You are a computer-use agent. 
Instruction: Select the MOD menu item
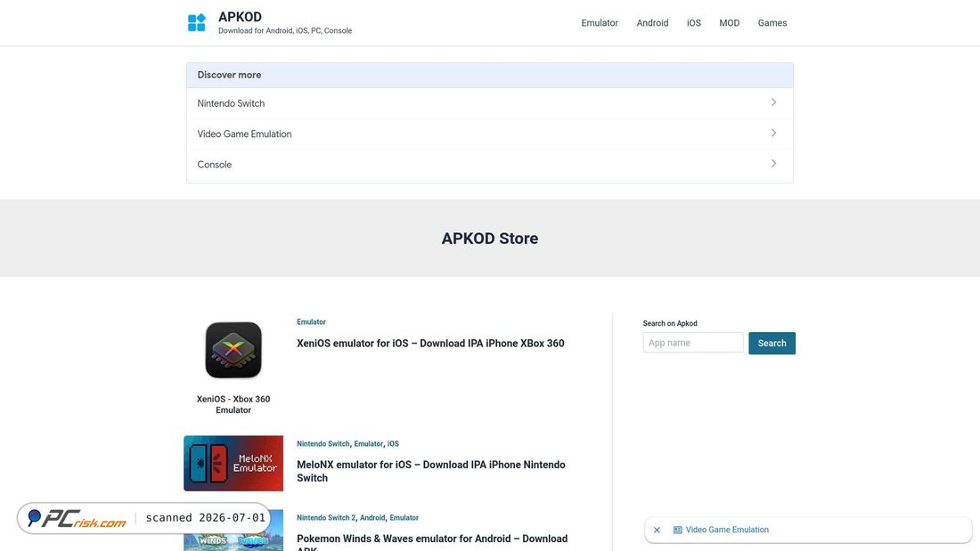click(729, 22)
